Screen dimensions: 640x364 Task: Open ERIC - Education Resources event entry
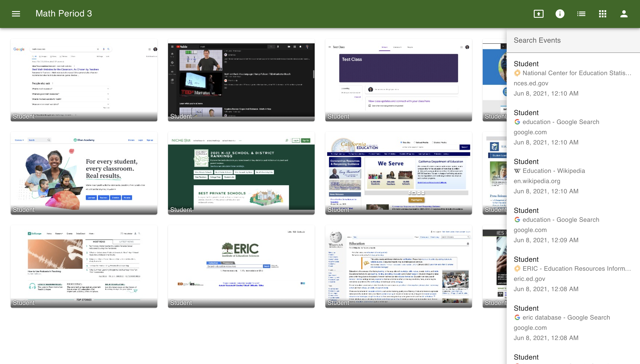[x=573, y=274]
